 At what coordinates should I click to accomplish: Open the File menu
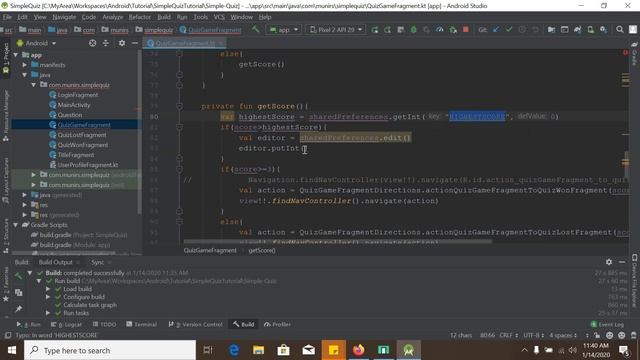pos(7,17)
